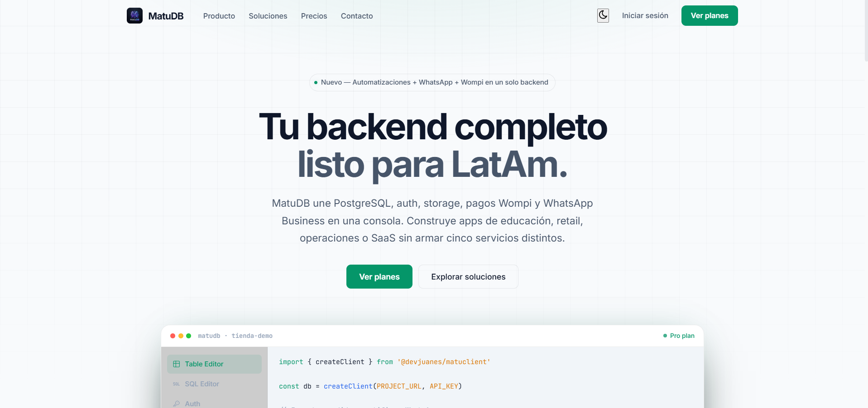Viewport: 868px width, 408px height.
Task: Click the red window dot in demo
Action: [x=173, y=336]
